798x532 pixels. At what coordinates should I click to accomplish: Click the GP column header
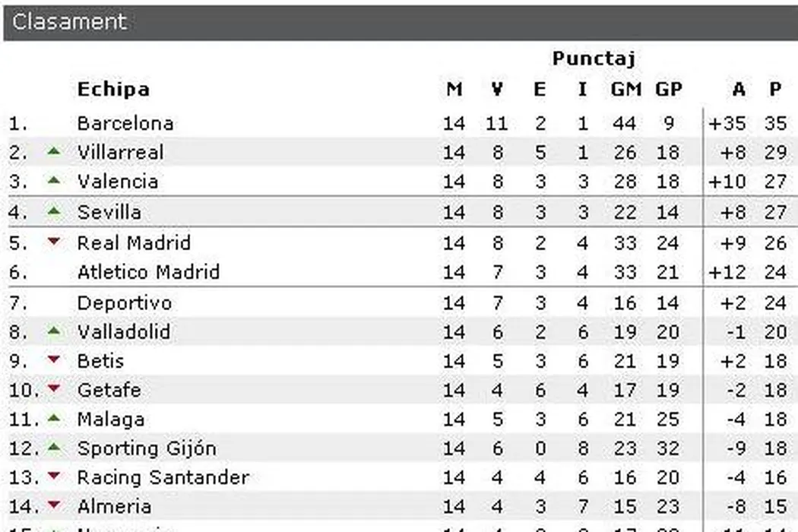(668, 90)
